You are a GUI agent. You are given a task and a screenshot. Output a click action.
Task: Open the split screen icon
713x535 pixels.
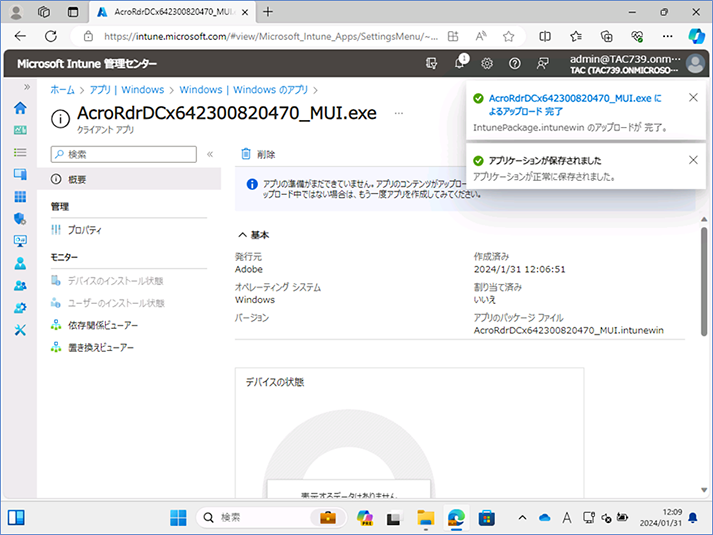point(545,36)
